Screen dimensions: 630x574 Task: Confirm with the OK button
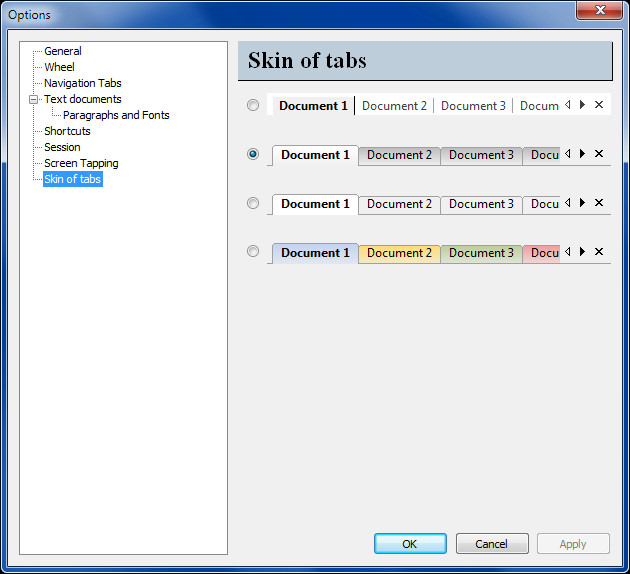tap(410, 544)
